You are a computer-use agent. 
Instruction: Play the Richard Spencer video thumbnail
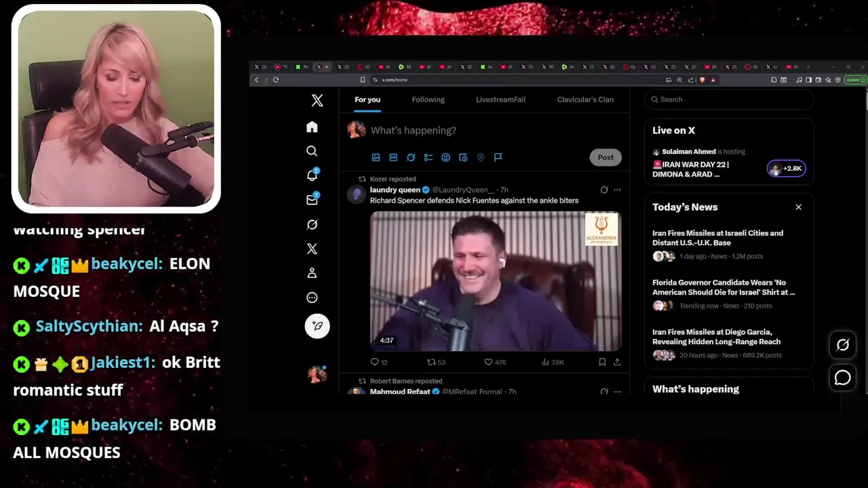tap(496, 281)
